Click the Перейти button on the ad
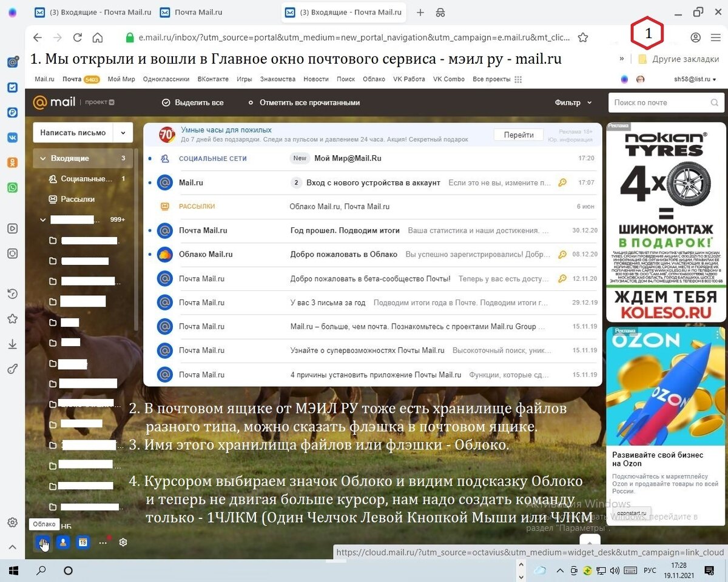The image size is (728, 582). point(518,135)
